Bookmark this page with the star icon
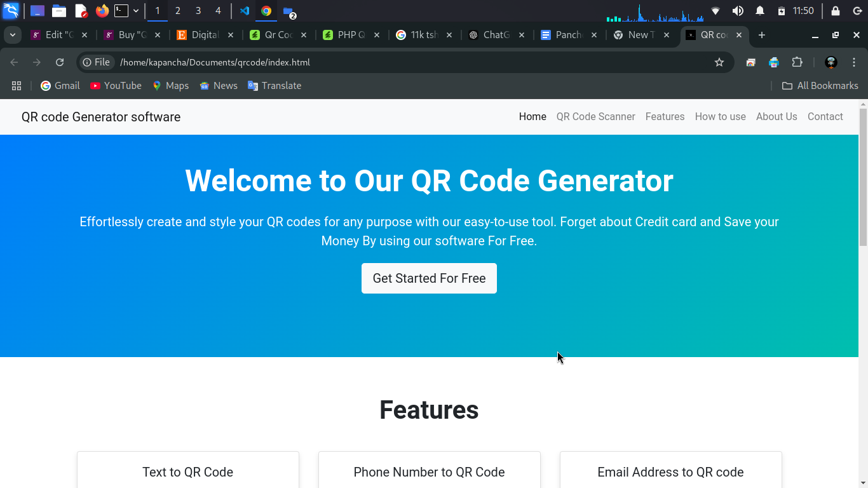This screenshot has height=488, width=868. (x=719, y=62)
